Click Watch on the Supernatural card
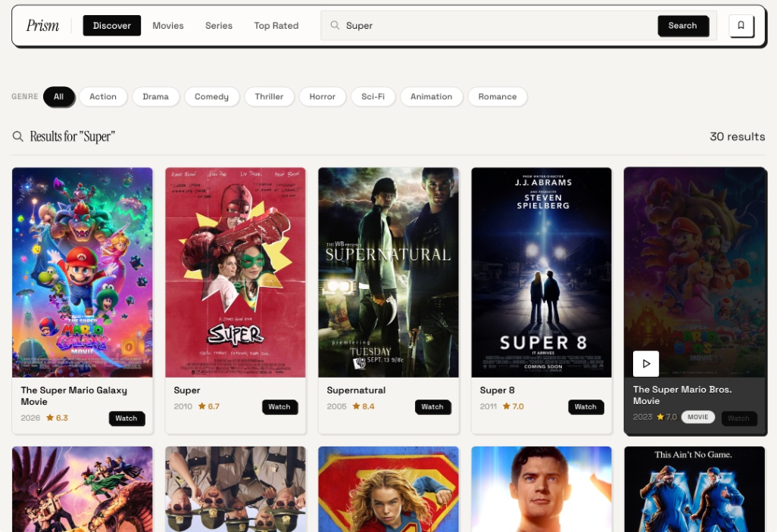This screenshot has width=777, height=532. click(x=432, y=406)
